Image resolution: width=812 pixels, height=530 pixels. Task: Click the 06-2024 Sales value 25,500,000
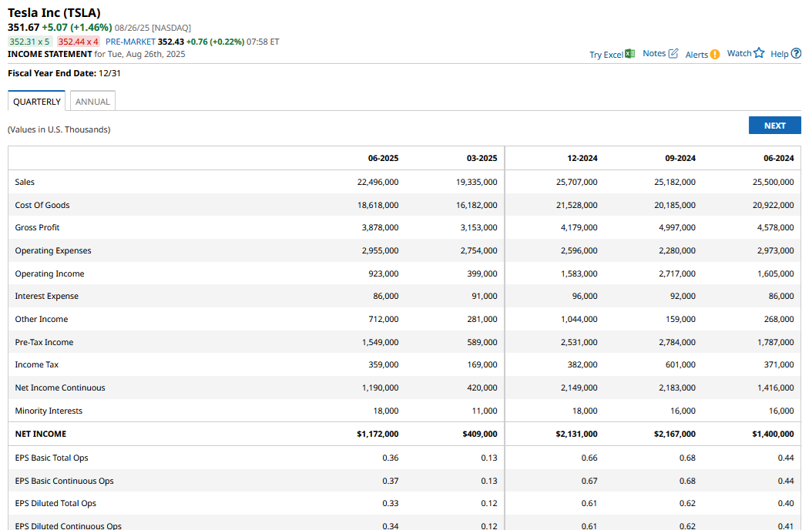[773, 182]
